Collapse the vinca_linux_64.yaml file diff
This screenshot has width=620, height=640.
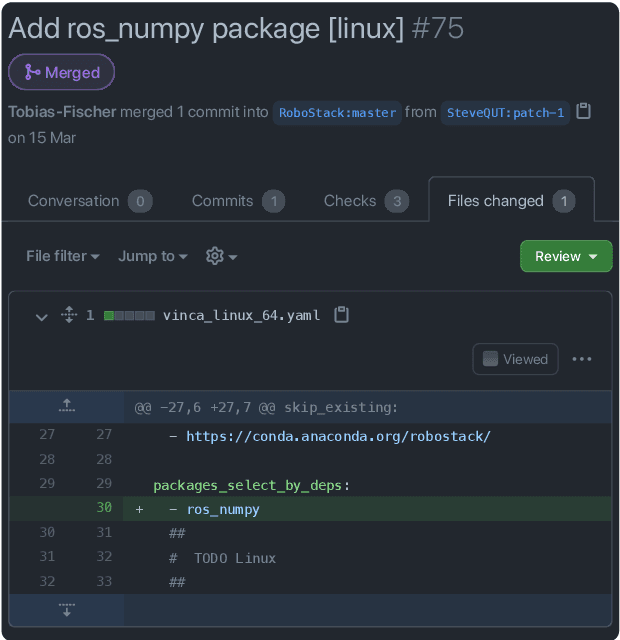41,316
